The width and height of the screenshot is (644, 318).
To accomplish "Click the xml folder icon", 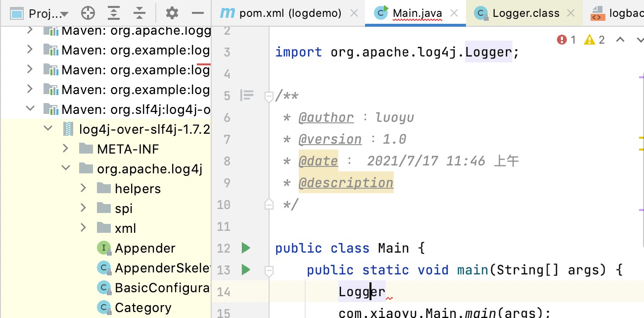I will pos(104,227).
